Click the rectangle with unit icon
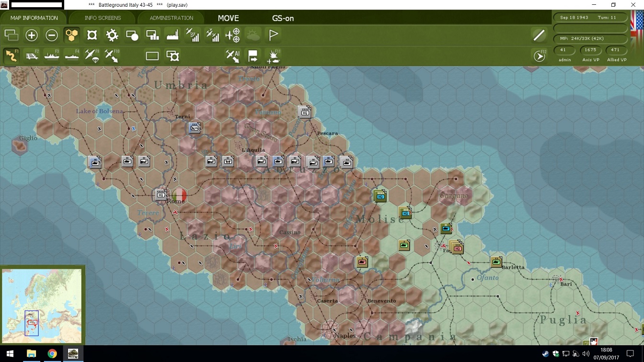 pos(172,56)
